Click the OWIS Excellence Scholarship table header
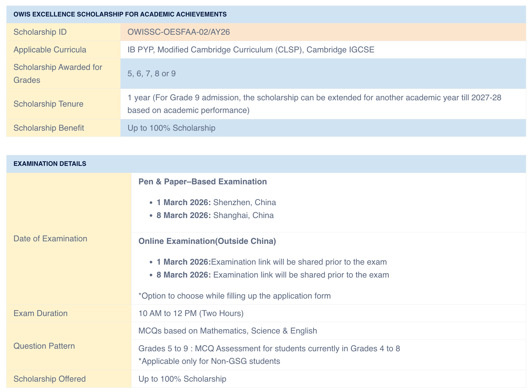The image size is (532, 392). (120, 14)
